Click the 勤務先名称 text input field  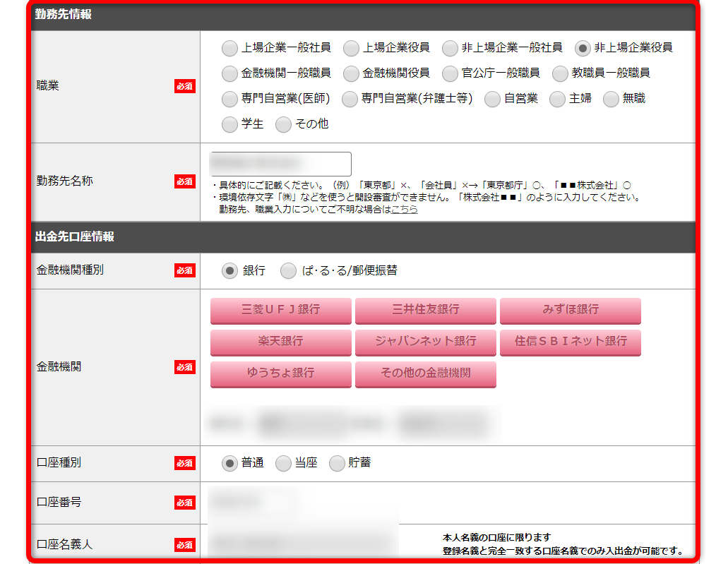(x=280, y=164)
